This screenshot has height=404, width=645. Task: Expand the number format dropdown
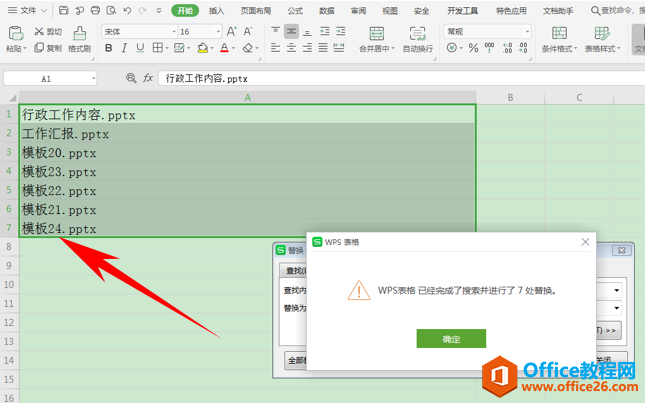coord(527,31)
